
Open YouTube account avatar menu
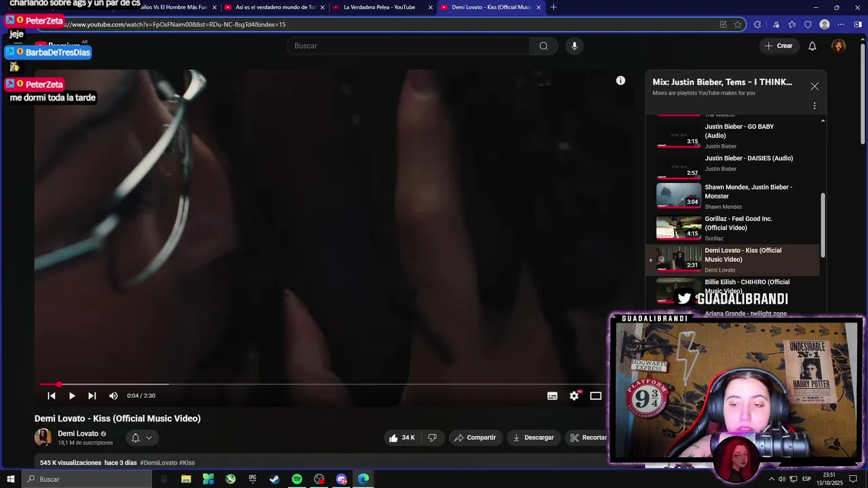839,46
